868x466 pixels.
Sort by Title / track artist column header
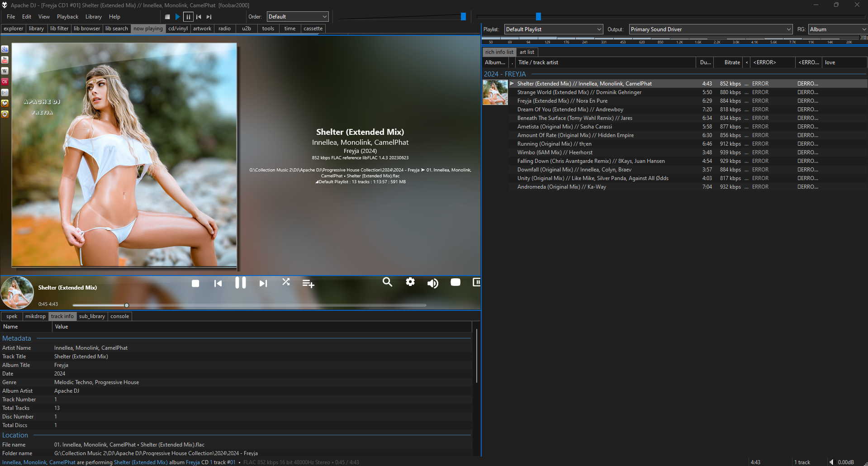point(606,62)
